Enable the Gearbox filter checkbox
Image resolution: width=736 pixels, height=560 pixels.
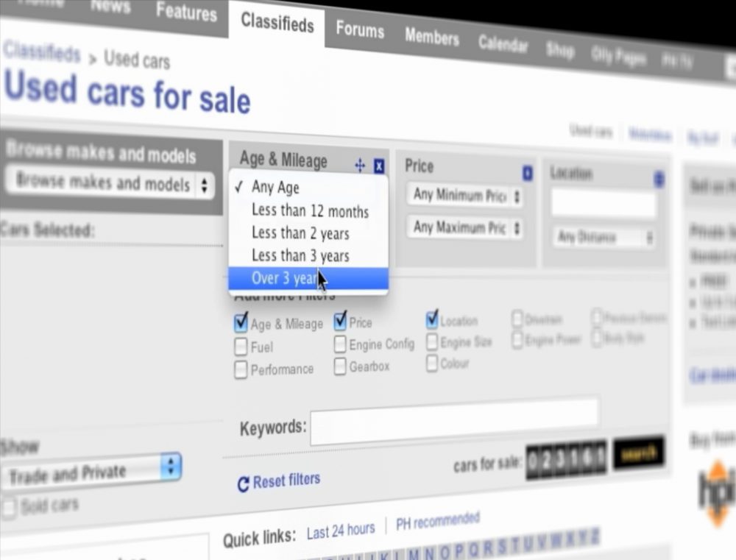[340, 366]
